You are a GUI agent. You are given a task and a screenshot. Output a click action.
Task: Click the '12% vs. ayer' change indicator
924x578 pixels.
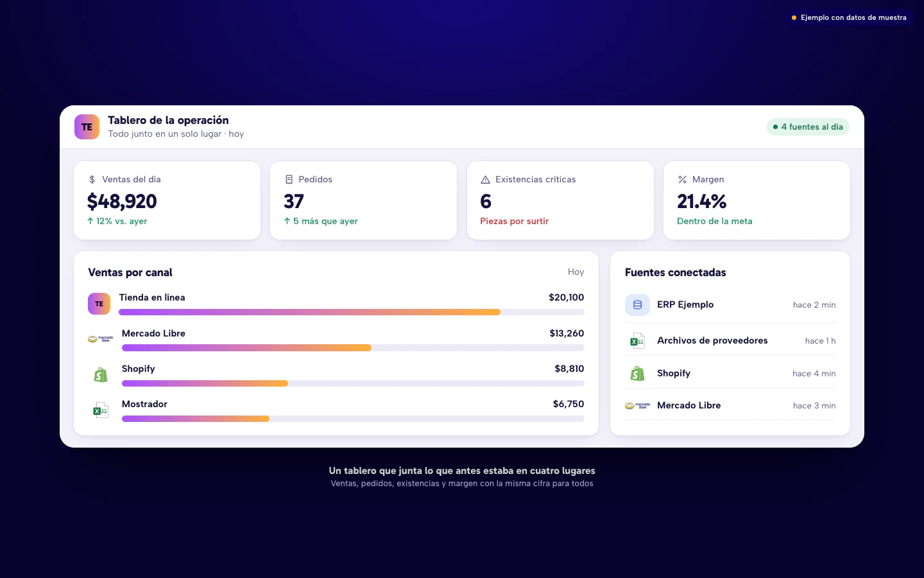[x=117, y=222]
